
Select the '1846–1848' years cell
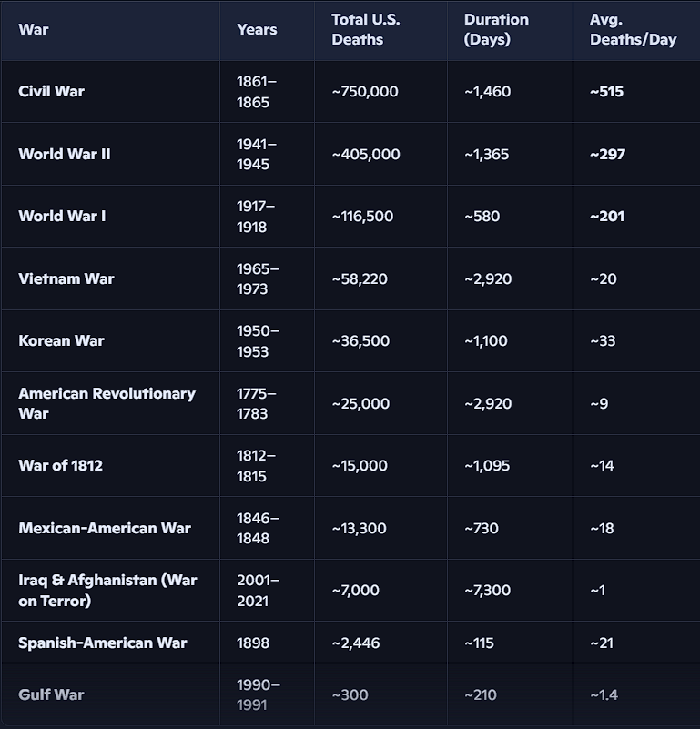258,528
